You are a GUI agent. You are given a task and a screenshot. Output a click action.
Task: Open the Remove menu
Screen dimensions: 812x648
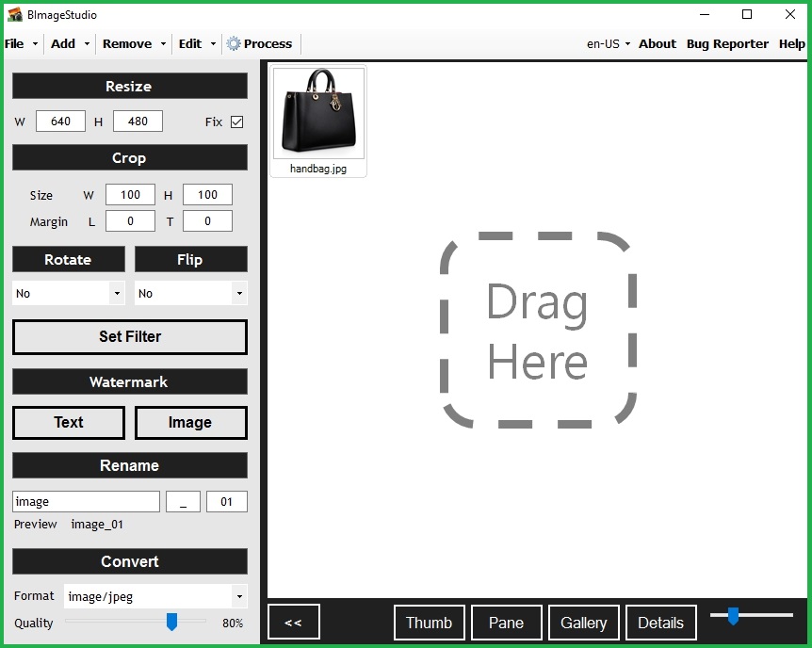pos(127,43)
